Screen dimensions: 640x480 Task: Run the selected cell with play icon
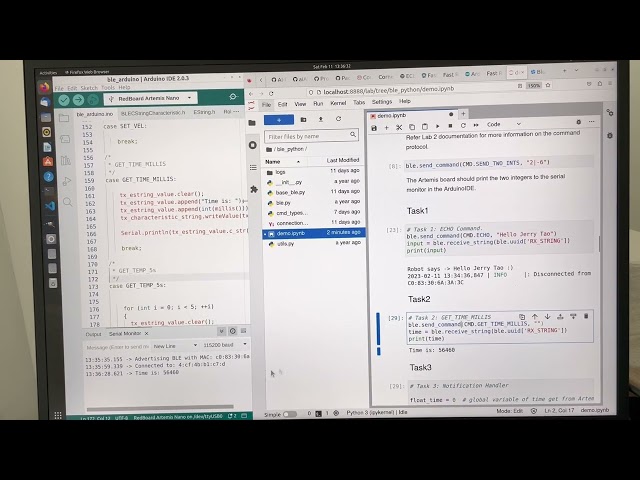coord(438,126)
